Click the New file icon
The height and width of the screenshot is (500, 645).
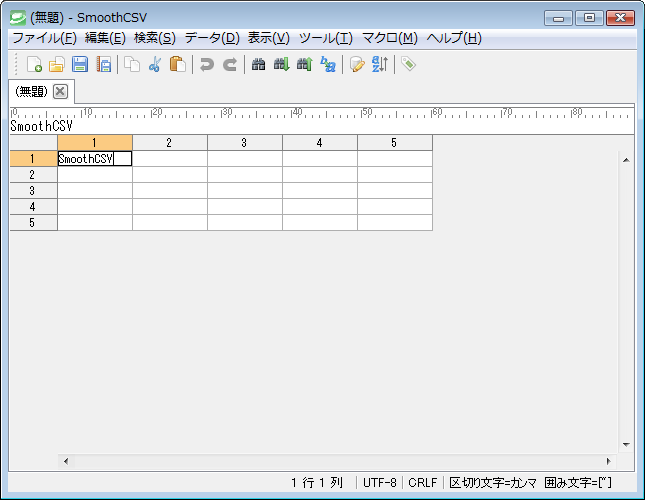(x=34, y=65)
